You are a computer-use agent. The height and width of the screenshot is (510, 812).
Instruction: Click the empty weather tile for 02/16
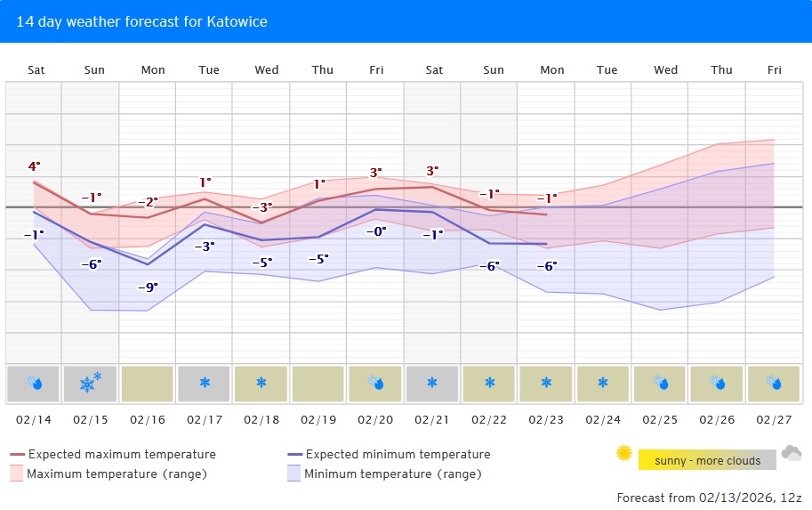pyautogui.click(x=148, y=384)
